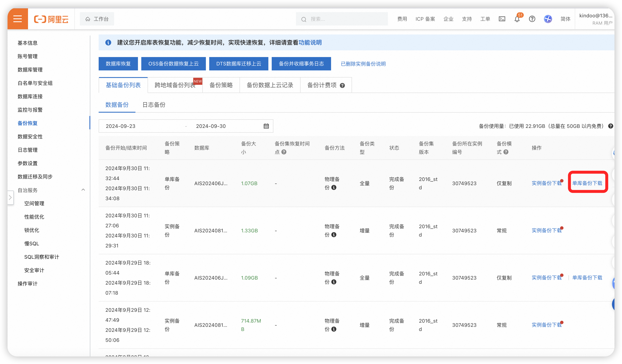
Task: Click 实例备份下载 in 1.07GB row
Action: [547, 183]
